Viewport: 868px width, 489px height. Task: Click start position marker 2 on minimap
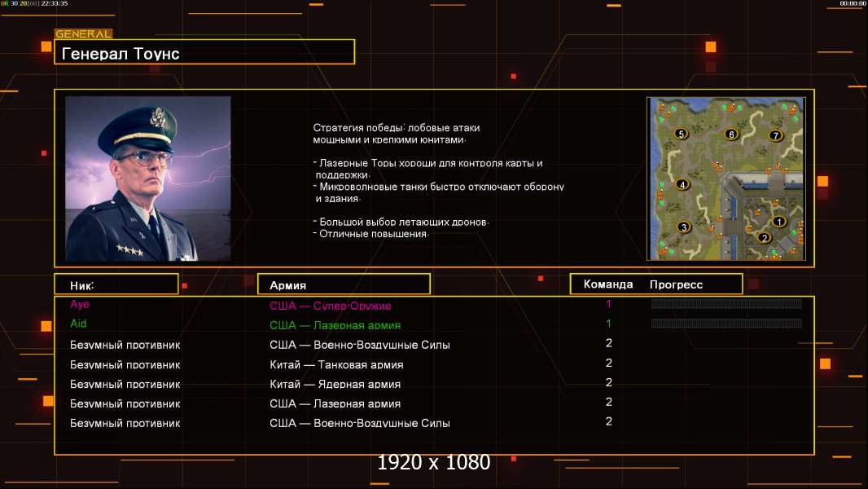point(764,238)
